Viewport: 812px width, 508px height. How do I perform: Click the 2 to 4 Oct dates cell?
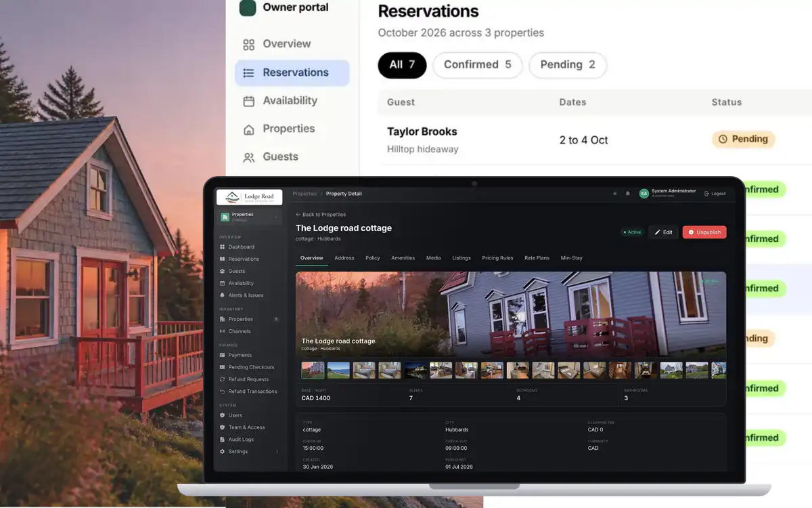point(584,140)
